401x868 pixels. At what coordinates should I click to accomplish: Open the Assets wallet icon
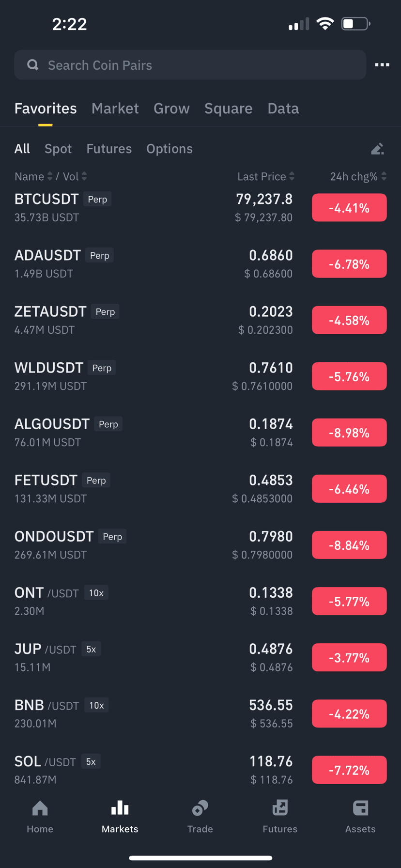point(360,808)
